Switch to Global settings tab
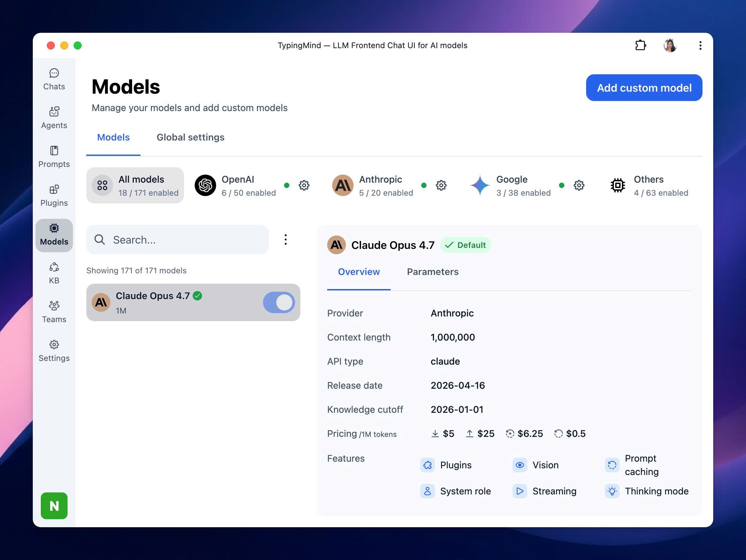The width and height of the screenshot is (746, 560). pos(190,137)
